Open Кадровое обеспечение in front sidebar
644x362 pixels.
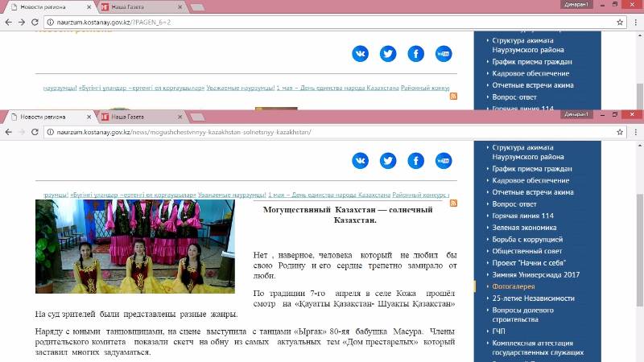[530, 180]
